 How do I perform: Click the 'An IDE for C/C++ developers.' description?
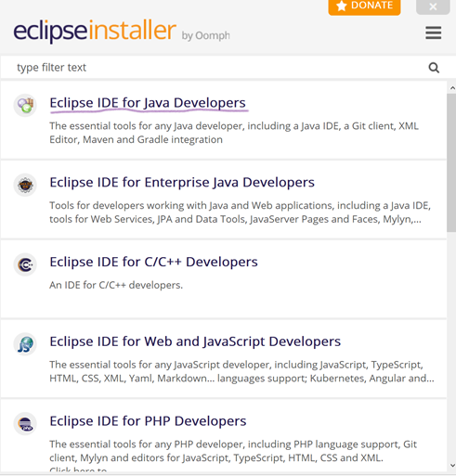pos(116,285)
